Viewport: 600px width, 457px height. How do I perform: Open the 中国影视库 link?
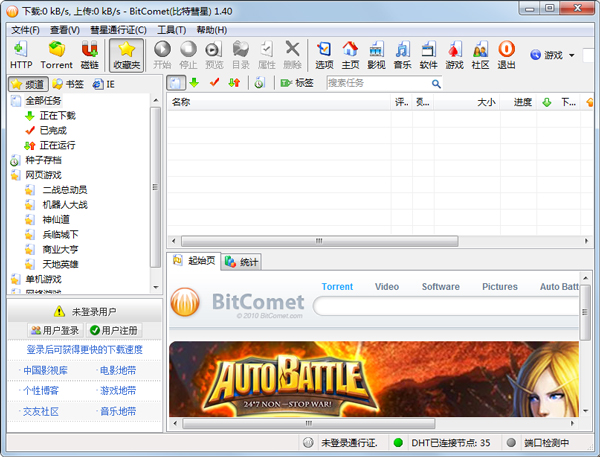click(45, 370)
